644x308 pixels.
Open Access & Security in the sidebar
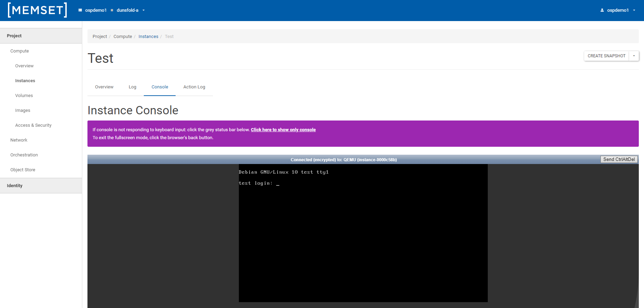coord(41,125)
